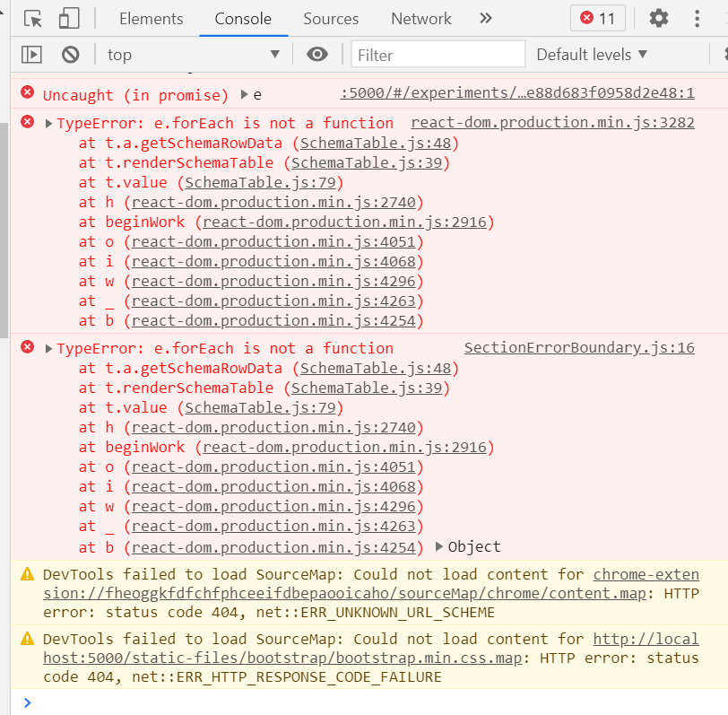The image size is (728, 715).
Task: Open DevTools settings gear
Action: 658,19
